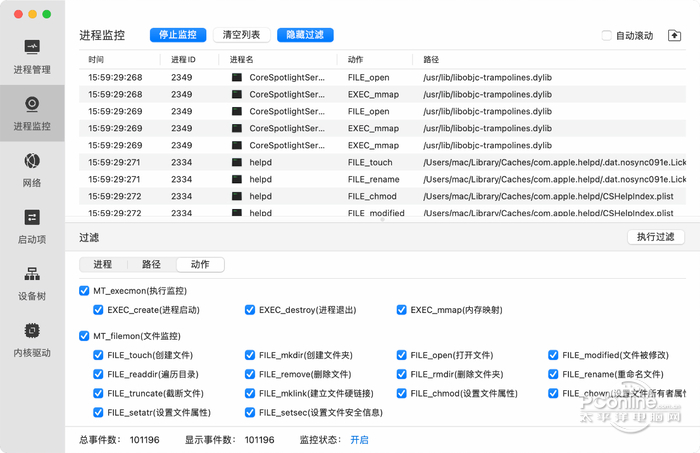Open the 启动项 sidebar icon

[x=32, y=217]
